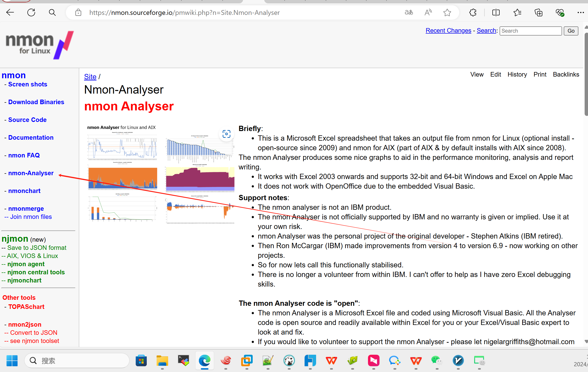Open Download Binaries sidebar link
This screenshot has width=588, height=372.
pyautogui.click(x=36, y=102)
